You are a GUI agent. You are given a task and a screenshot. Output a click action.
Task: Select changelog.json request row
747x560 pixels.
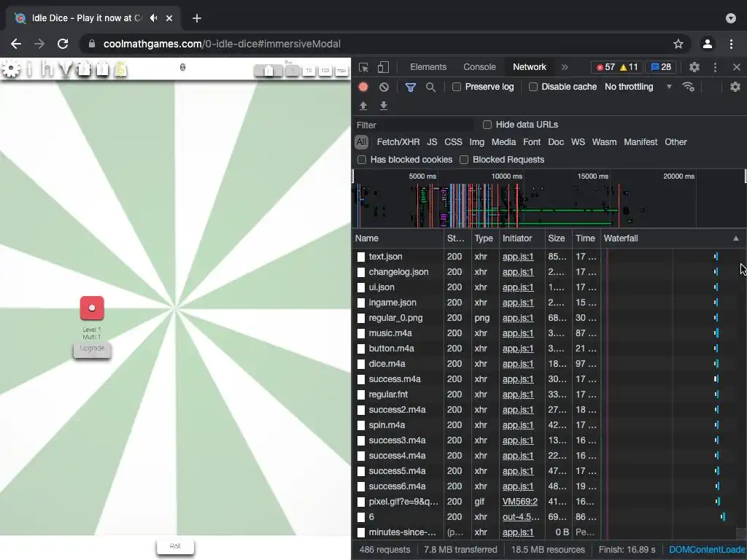(x=476, y=272)
